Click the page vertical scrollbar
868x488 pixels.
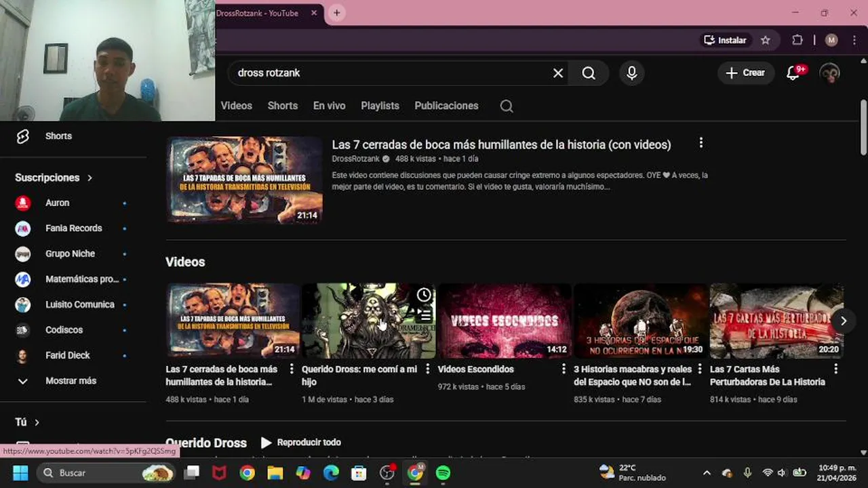(863, 127)
